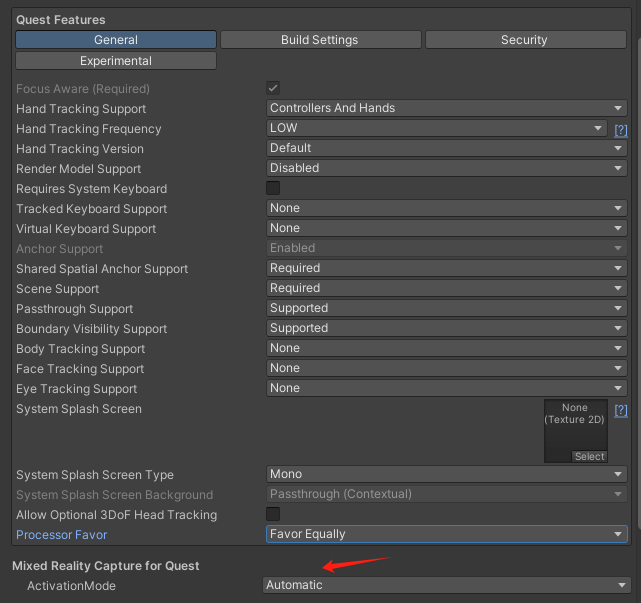Click the System Splash Screen texture slot

coord(575,425)
